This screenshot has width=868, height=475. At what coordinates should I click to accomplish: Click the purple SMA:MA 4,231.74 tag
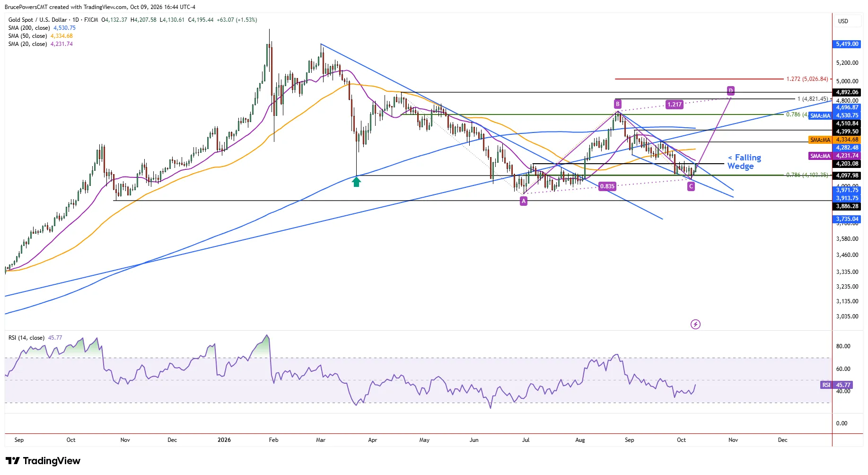834,156
